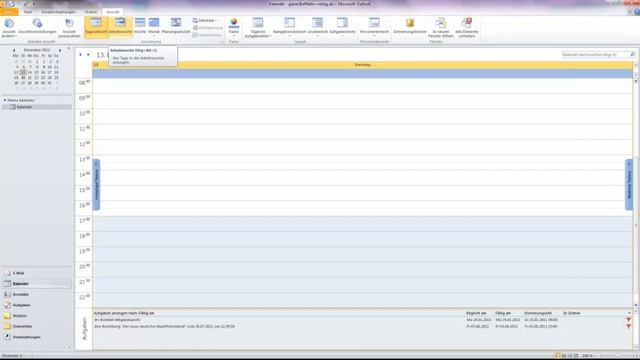640x360 pixels.
Task: Open the Outlook help question mark icon
Action: [x=636, y=12]
